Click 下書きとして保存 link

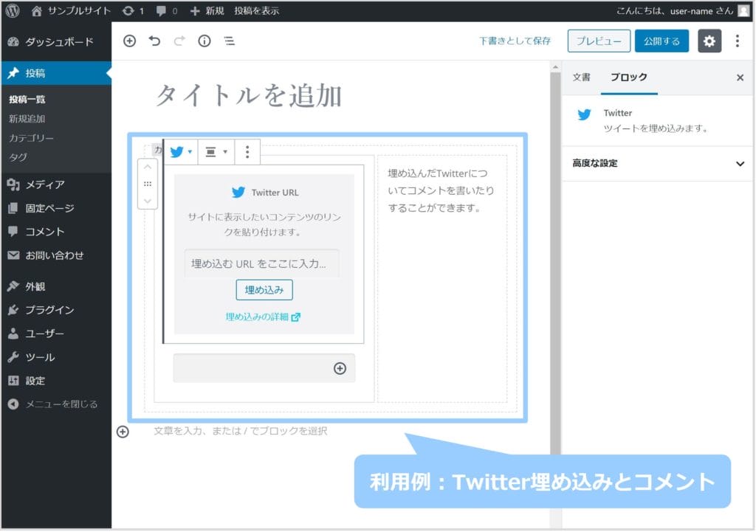coord(515,41)
